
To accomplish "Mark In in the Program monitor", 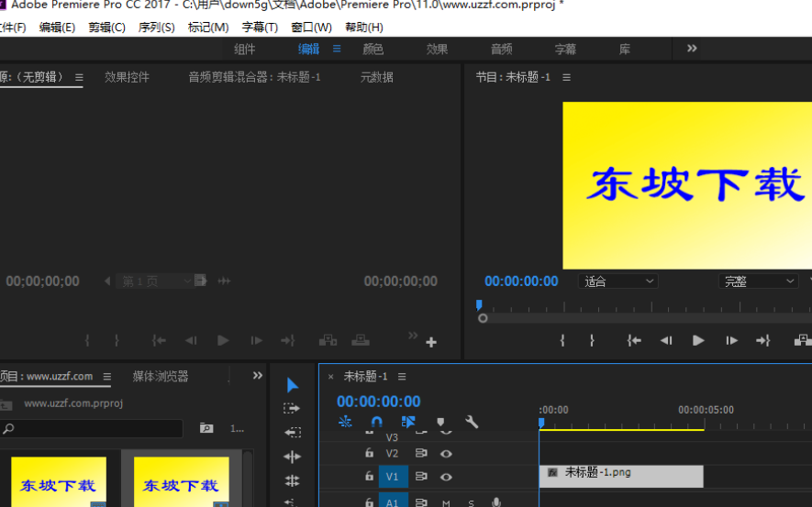I will 562,340.
